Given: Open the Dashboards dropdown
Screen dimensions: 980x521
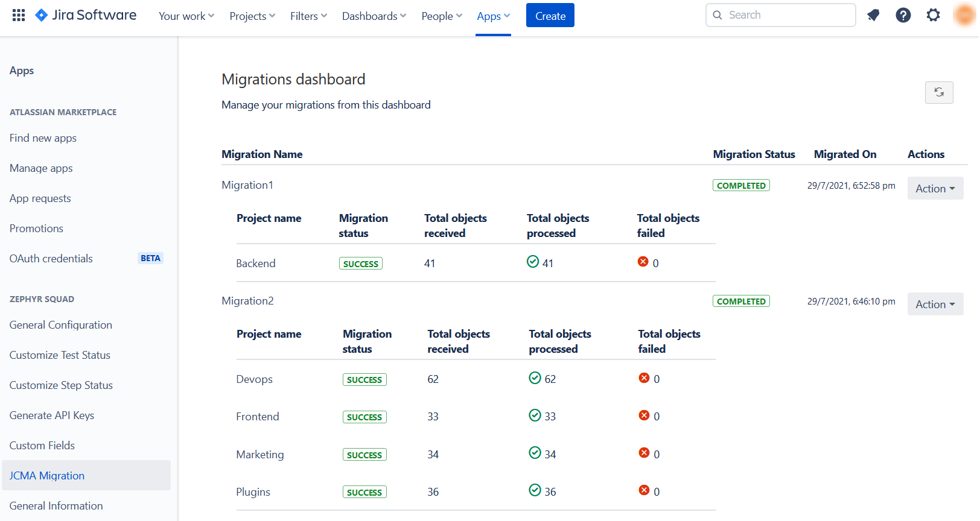Looking at the screenshot, I should 374,16.
